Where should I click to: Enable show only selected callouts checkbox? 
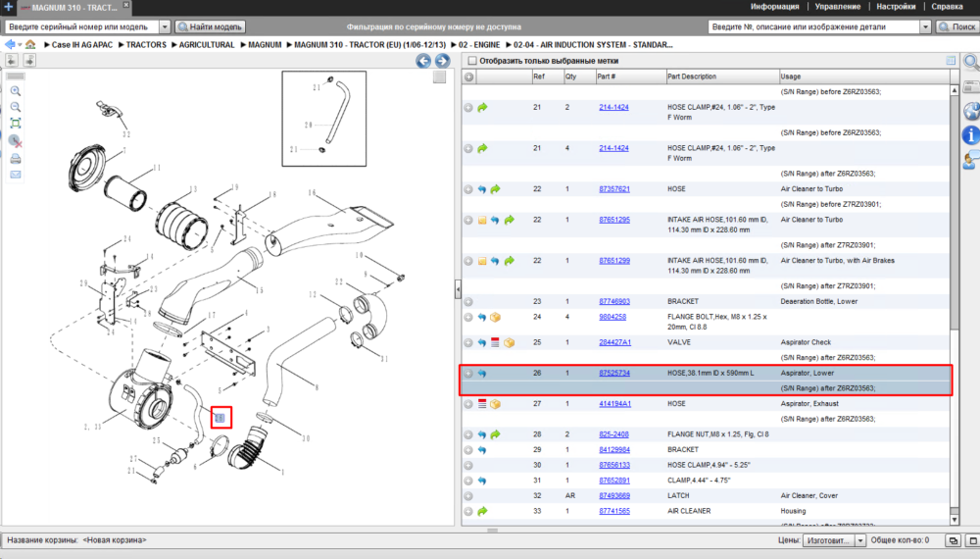472,61
